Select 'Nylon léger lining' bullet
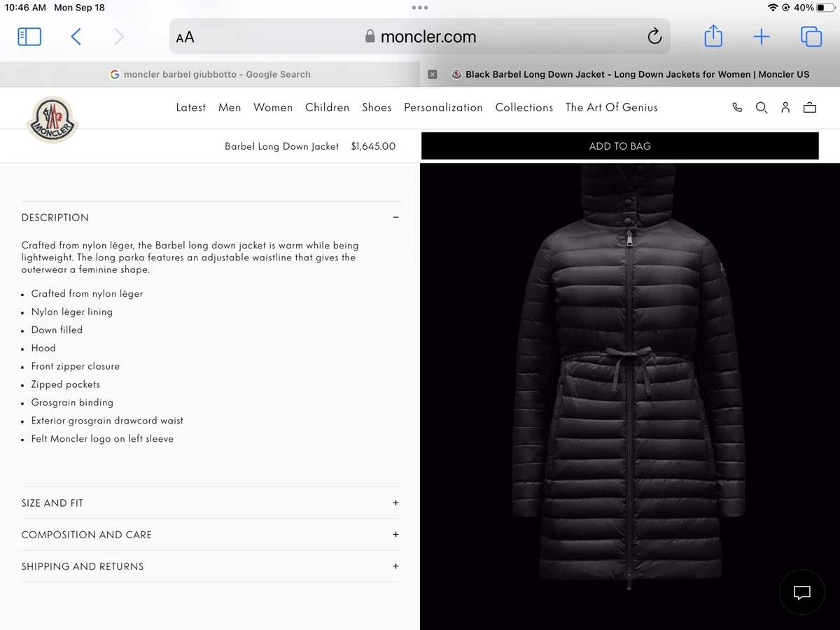The height and width of the screenshot is (630, 840). [71, 312]
